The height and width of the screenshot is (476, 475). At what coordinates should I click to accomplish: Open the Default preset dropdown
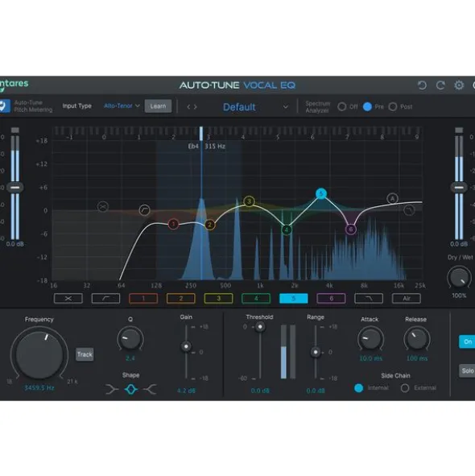click(255, 107)
